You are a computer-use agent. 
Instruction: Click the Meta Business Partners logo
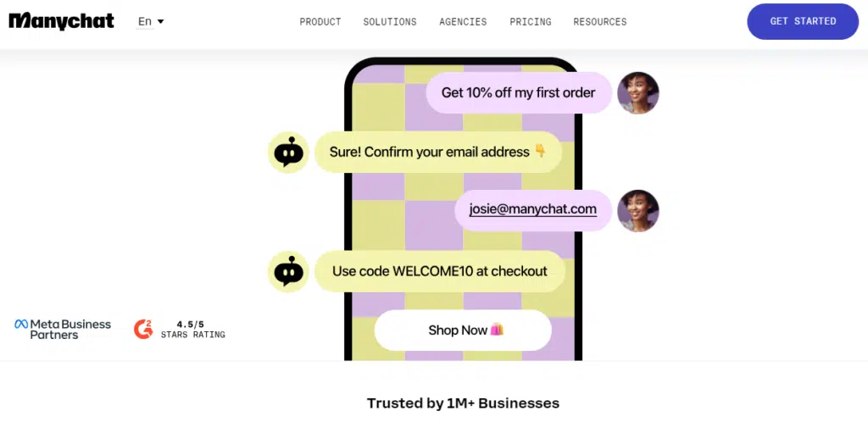[x=63, y=329]
